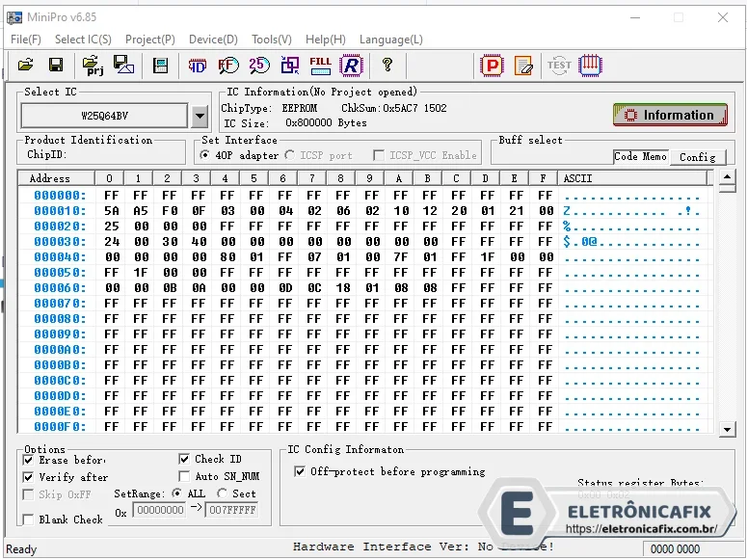The image size is (747, 560).
Task: Click the edit/notepad toolbar icon
Action: click(523, 66)
